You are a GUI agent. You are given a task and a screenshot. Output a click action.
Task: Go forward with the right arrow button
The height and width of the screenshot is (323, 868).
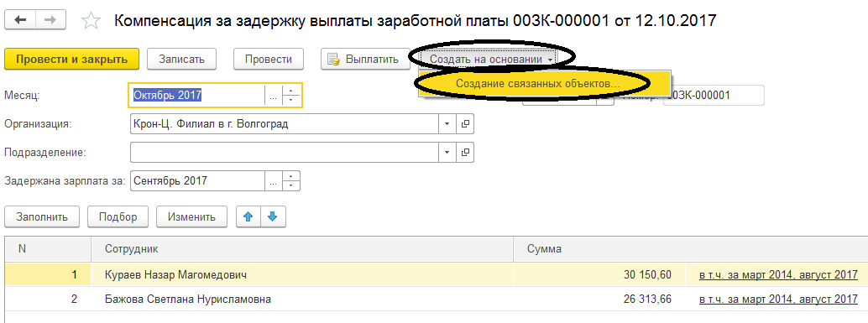[x=51, y=20]
